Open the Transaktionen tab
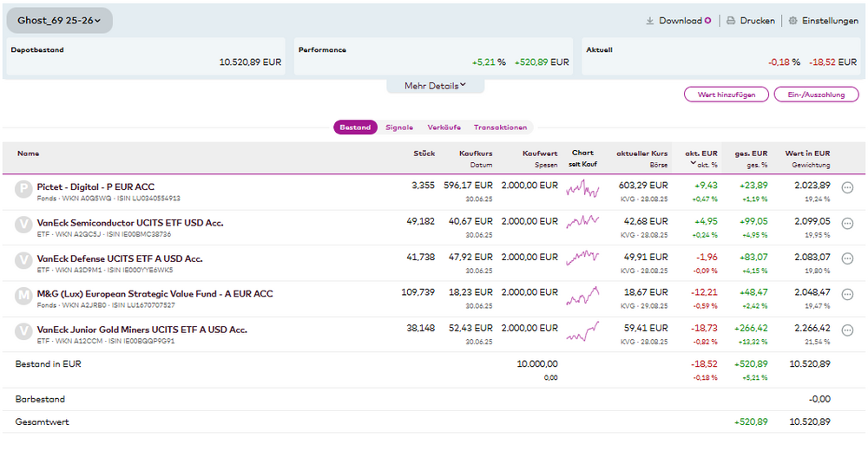Image resolution: width=868 pixels, height=451 pixels. [x=500, y=127]
